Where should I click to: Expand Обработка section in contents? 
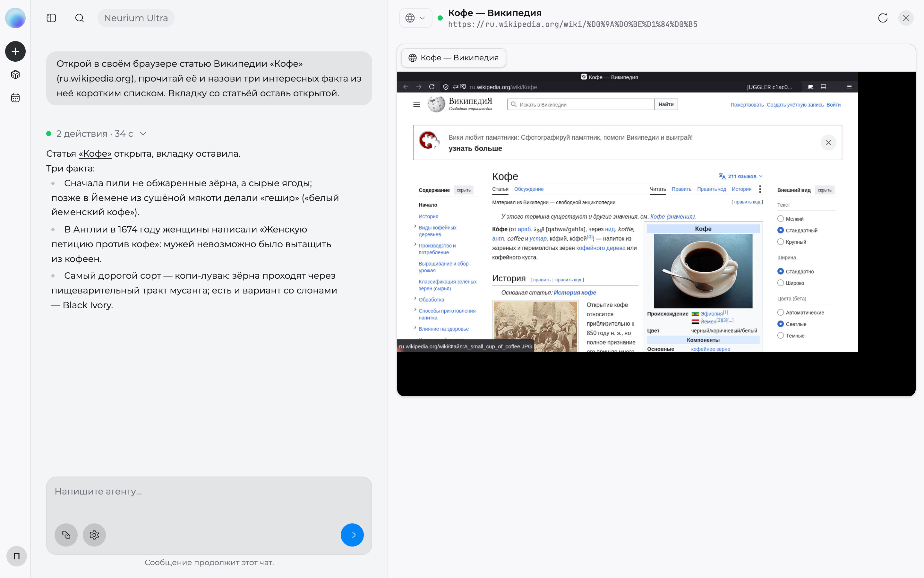[415, 298]
